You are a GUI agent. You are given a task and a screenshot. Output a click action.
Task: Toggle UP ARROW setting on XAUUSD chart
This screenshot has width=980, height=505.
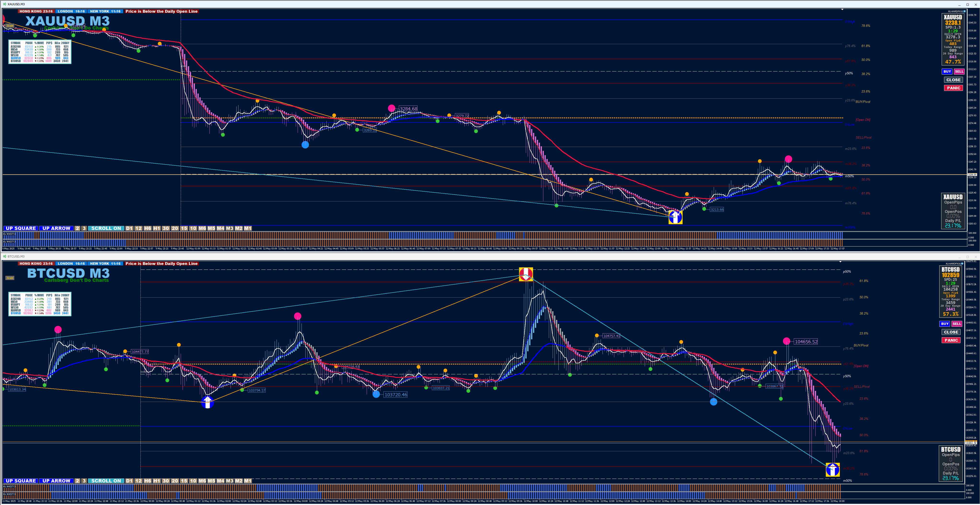[x=56, y=228]
